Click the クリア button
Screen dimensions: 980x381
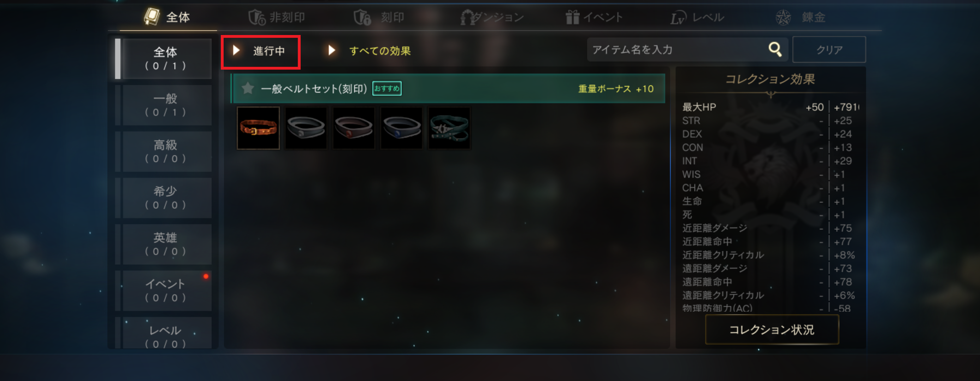(x=829, y=49)
